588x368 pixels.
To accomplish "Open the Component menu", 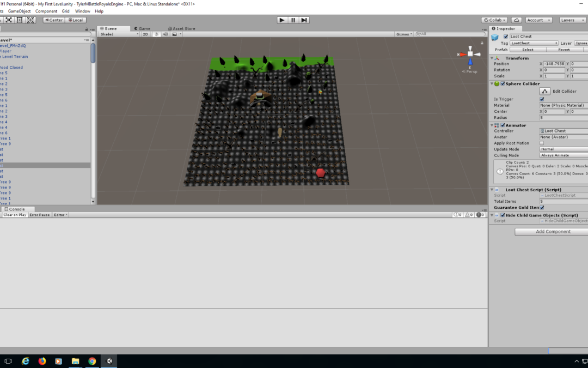I will coord(46,11).
